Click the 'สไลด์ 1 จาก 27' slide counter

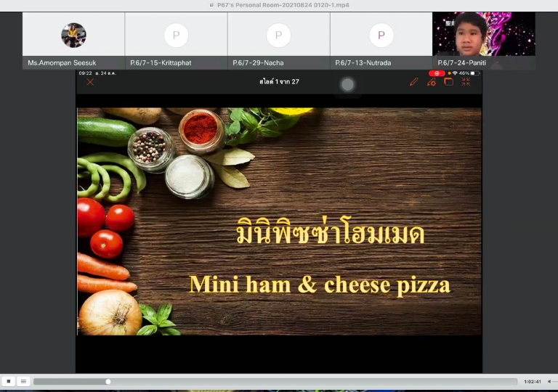coord(279,82)
